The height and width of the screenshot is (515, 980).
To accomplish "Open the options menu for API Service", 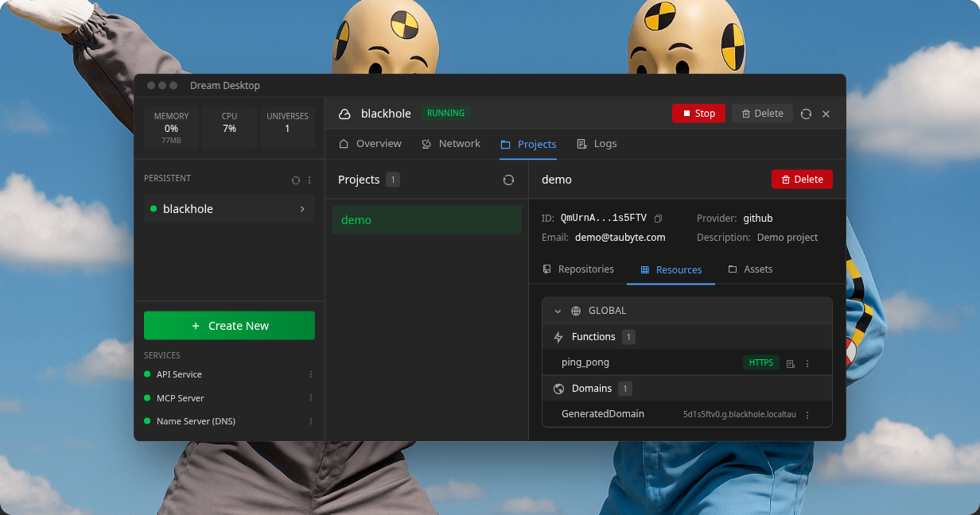I will 311,374.
